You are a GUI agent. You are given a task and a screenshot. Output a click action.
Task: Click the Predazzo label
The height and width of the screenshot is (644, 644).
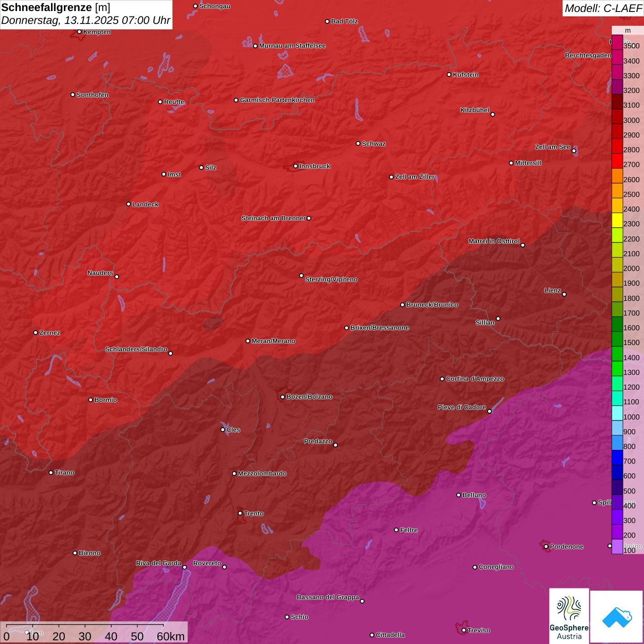click(x=318, y=441)
